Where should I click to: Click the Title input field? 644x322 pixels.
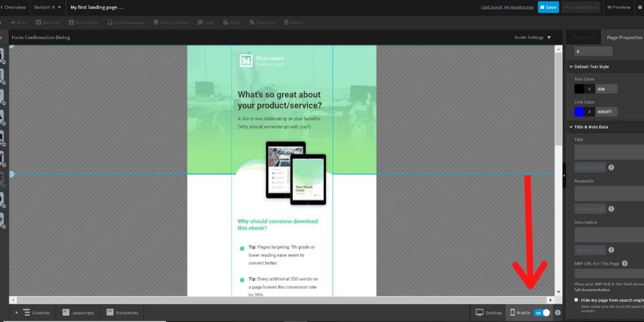609,152
